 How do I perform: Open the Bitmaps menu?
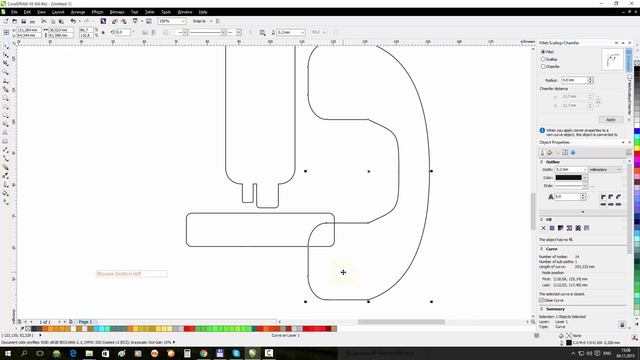point(117,12)
